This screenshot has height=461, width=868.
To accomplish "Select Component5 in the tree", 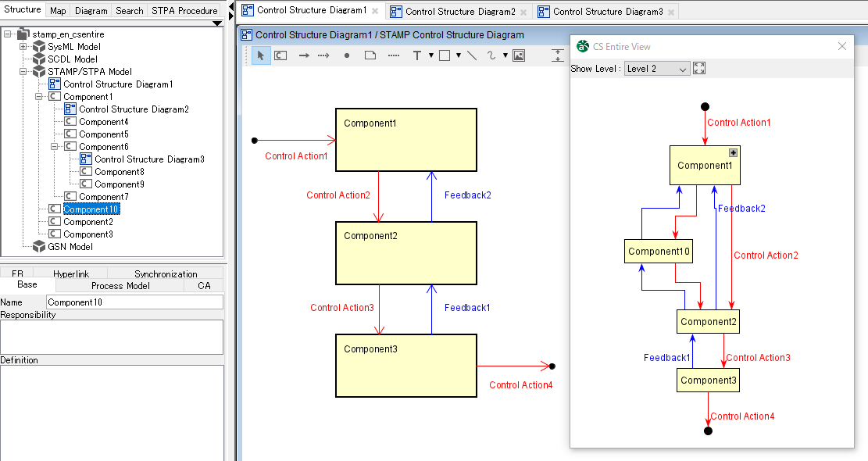I will tap(103, 134).
